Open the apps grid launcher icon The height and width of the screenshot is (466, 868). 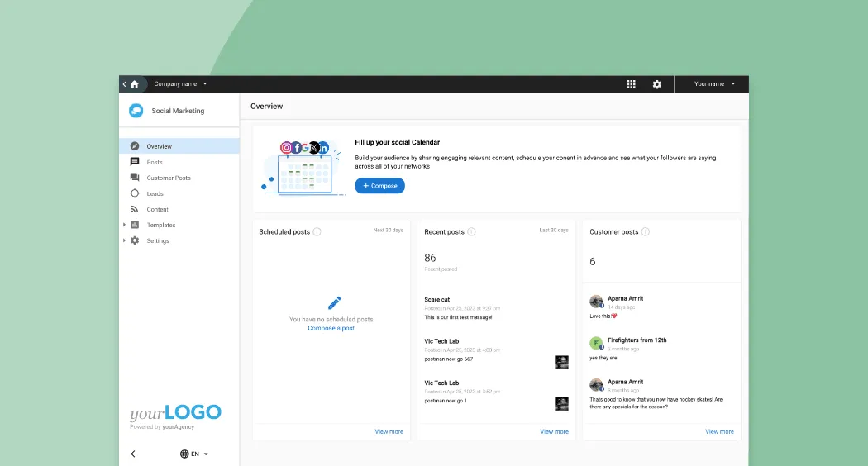631,84
